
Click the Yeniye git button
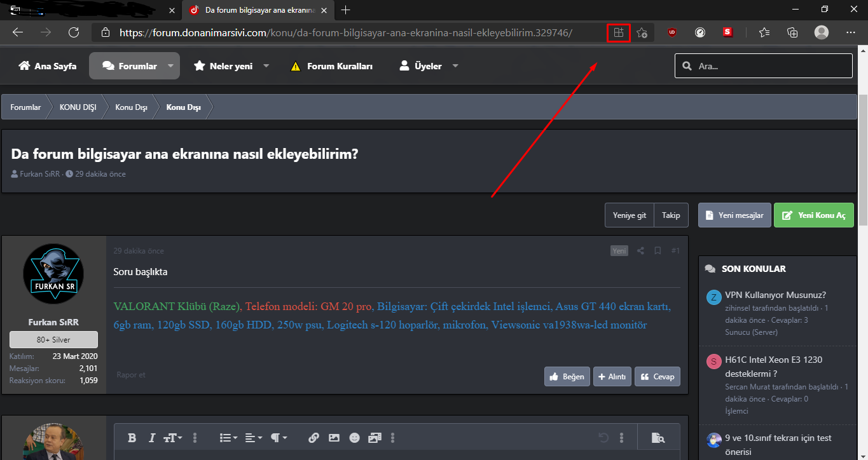click(x=629, y=215)
